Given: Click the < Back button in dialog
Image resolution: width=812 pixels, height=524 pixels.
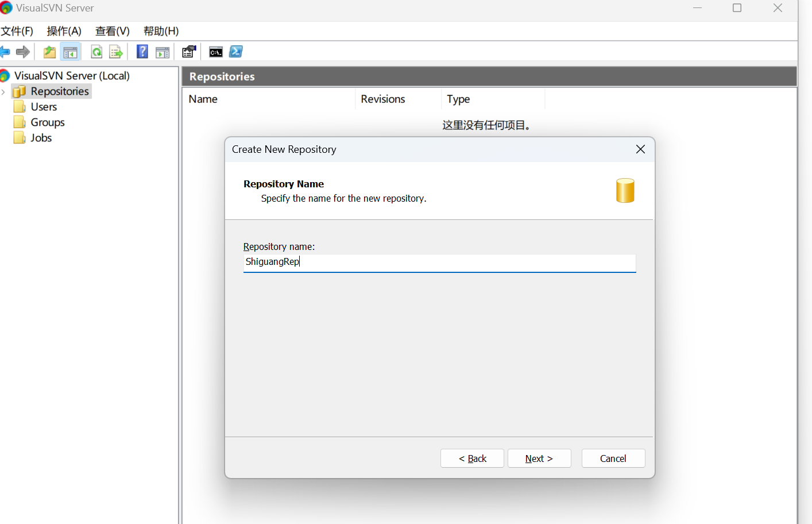Looking at the screenshot, I should [472, 458].
